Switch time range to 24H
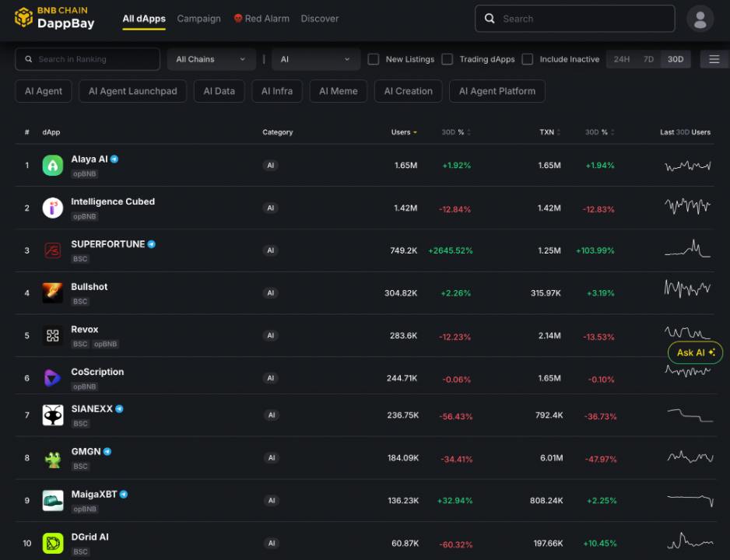The width and height of the screenshot is (730, 560). click(621, 59)
